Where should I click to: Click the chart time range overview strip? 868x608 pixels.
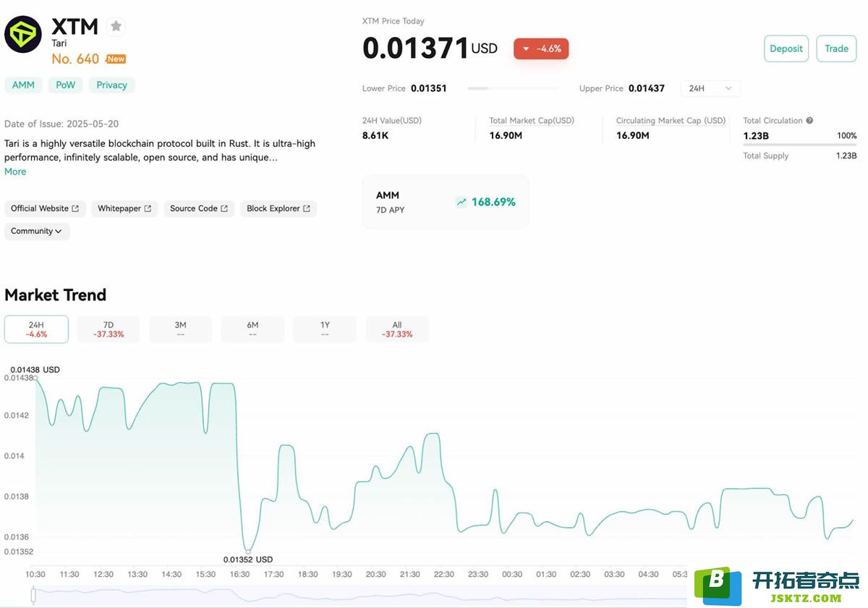[x=359, y=596]
